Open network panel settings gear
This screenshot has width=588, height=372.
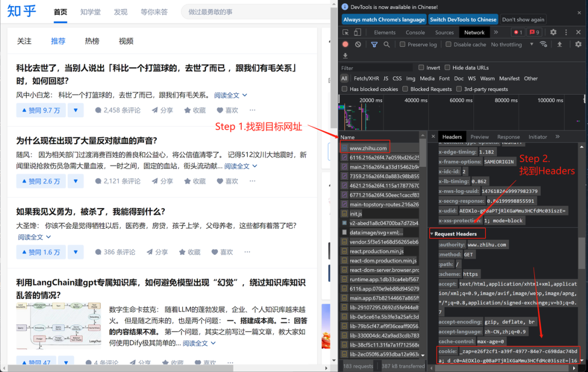578,44
